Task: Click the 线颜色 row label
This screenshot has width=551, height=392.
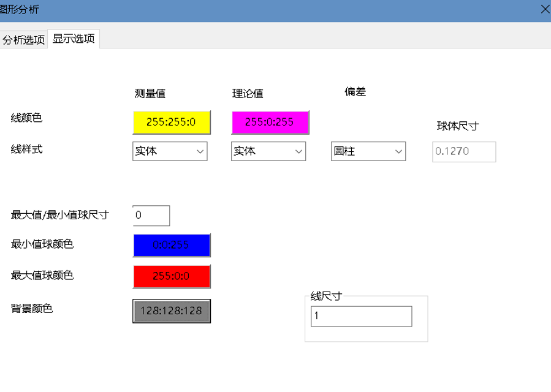Action: point(27,118)
